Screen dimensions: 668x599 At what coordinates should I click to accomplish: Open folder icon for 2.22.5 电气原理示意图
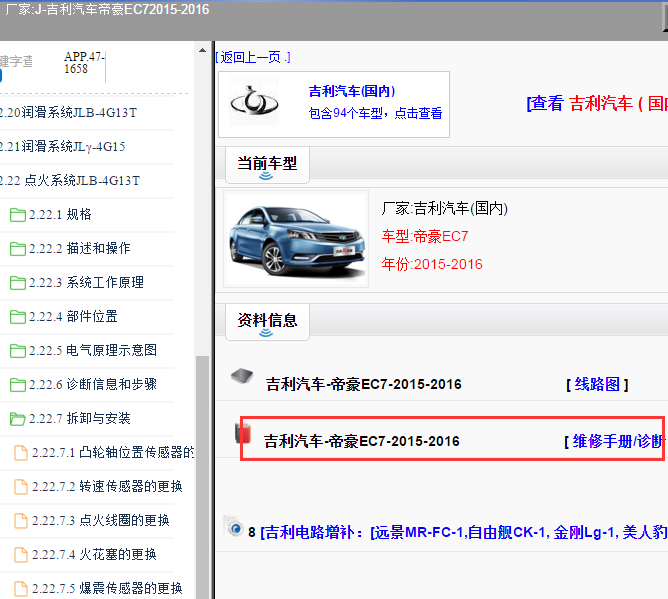pos(17,351)
